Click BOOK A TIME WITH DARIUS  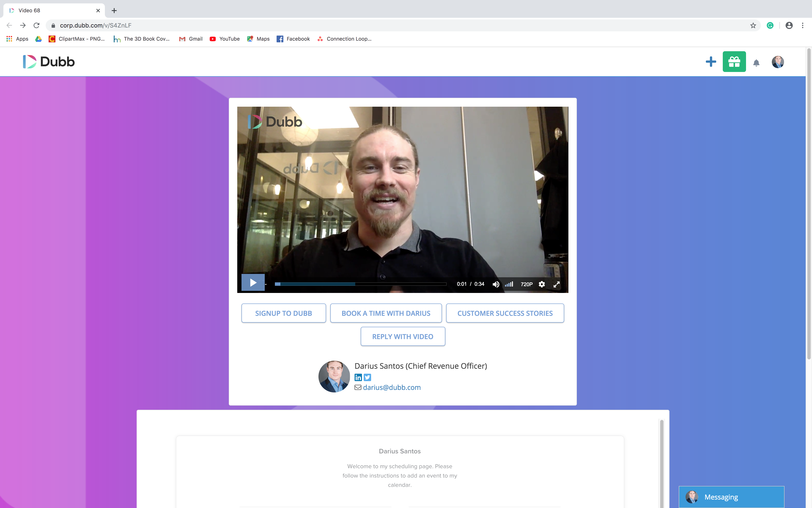click(386, 313)
